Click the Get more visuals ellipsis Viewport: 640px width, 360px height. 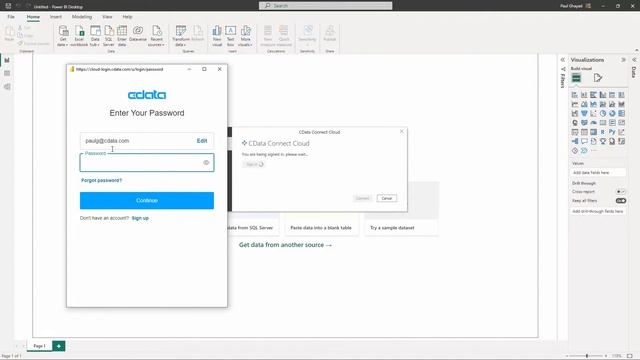coord(593,151)
